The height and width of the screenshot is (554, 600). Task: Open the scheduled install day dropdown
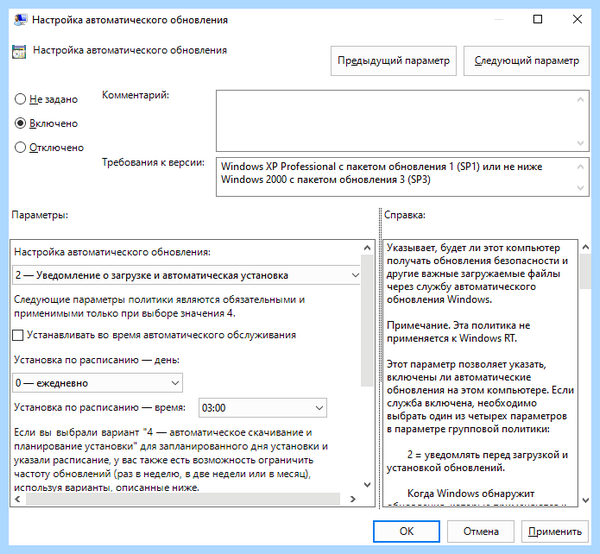coord(98,383)
